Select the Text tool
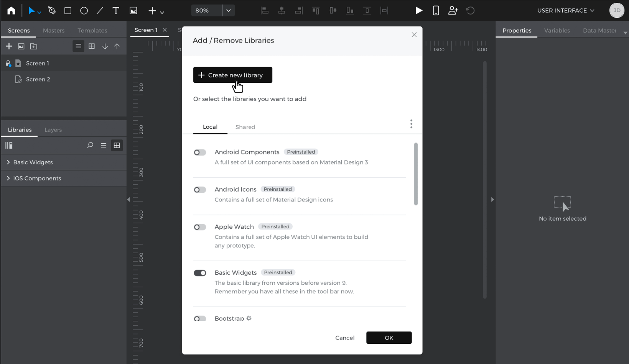Image resolution: width=629 pixels, height=364 pixels. point(115,11)
